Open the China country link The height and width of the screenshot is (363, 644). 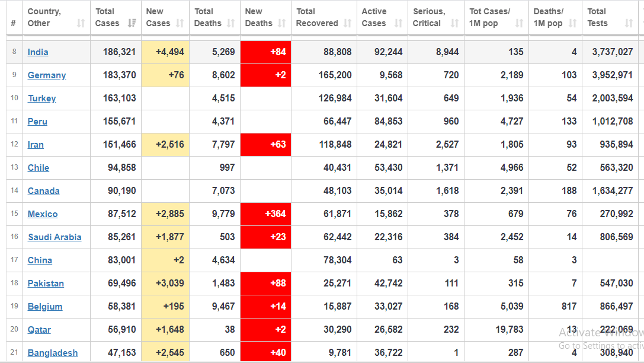click(40, 260)
